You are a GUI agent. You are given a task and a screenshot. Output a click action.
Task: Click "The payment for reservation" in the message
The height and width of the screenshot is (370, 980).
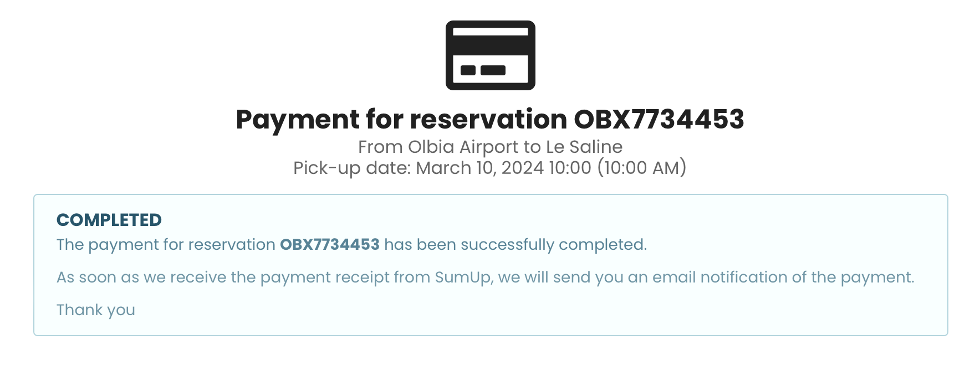pos(166,245)
